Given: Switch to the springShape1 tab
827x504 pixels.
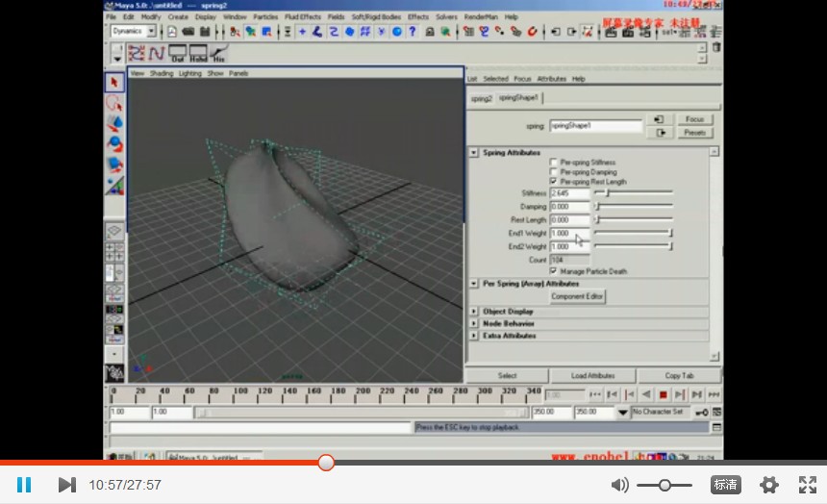Looking at the screenshot, I should point(518,98).
